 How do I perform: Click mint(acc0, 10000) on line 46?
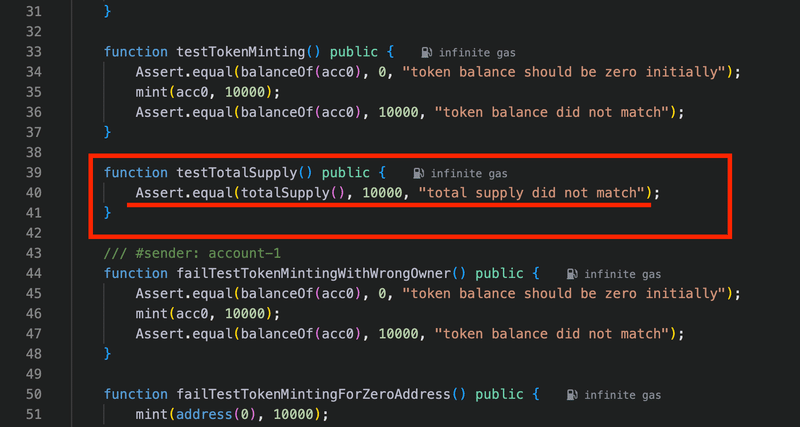tap(208, 314)
